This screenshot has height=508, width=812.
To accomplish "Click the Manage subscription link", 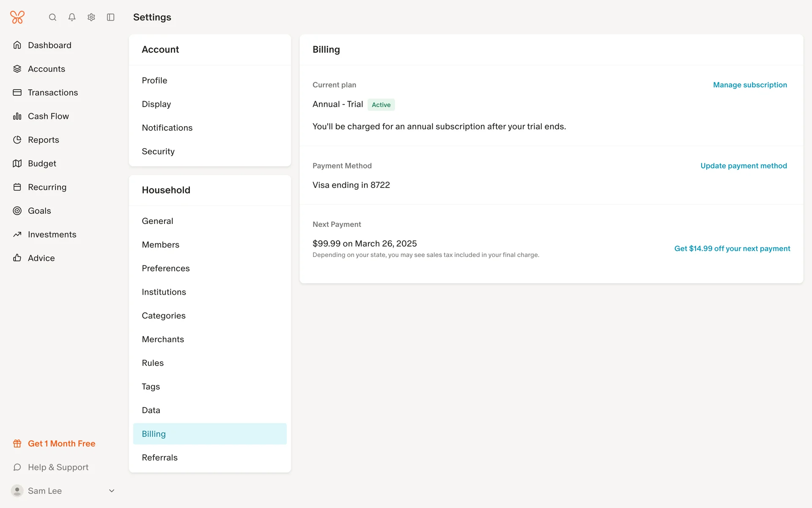I will click(x=750, y=85).
